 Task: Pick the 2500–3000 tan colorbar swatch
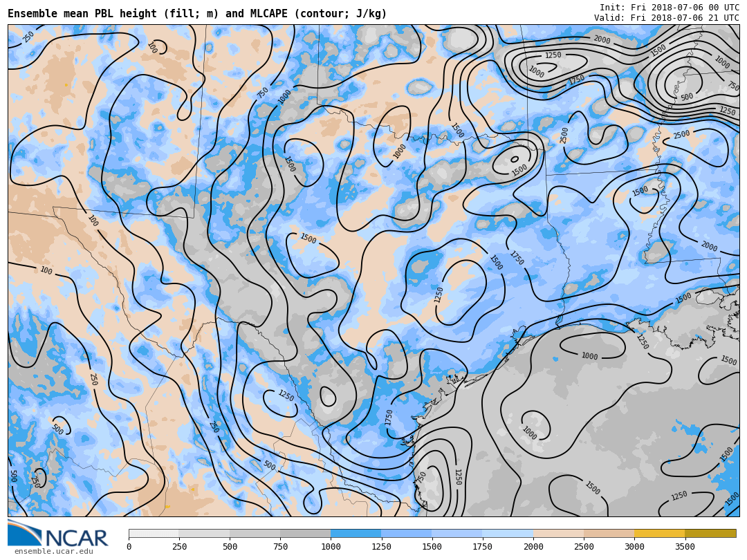tap(609, 534)
